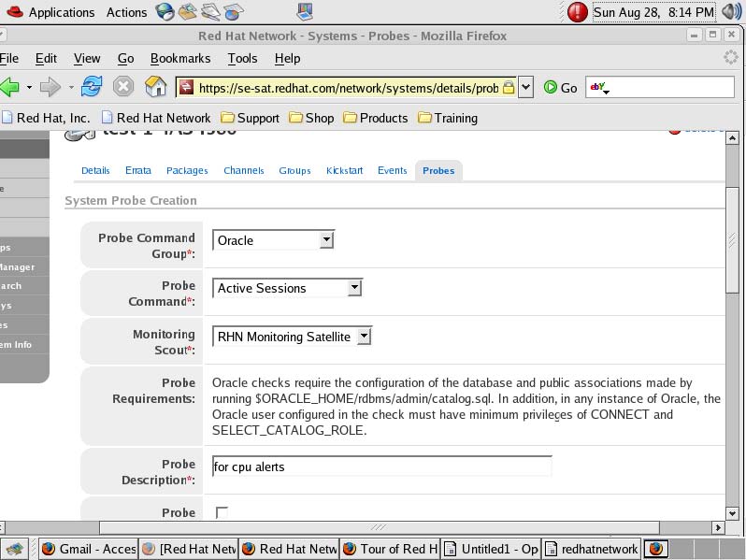
Task: Click the vertical scrollbar up arrow
Action: pyautogui.click(x=732, y=138)
